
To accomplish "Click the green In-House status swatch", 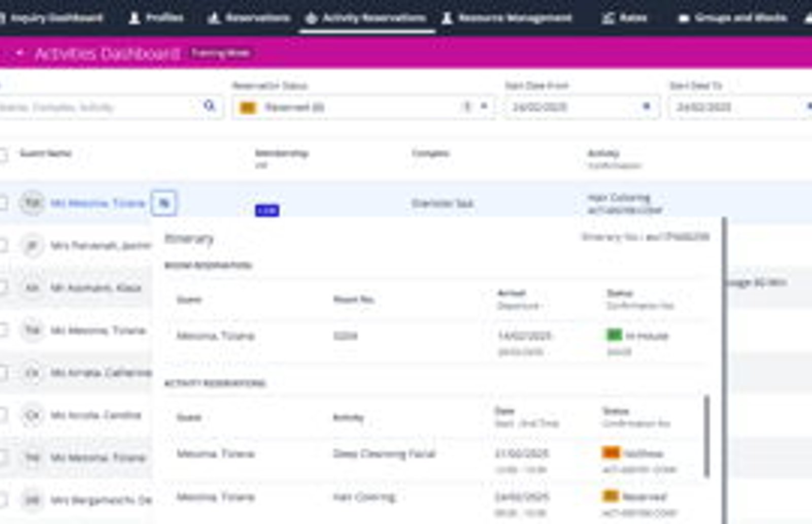I will pyautogui.click(x=614, y=335).
